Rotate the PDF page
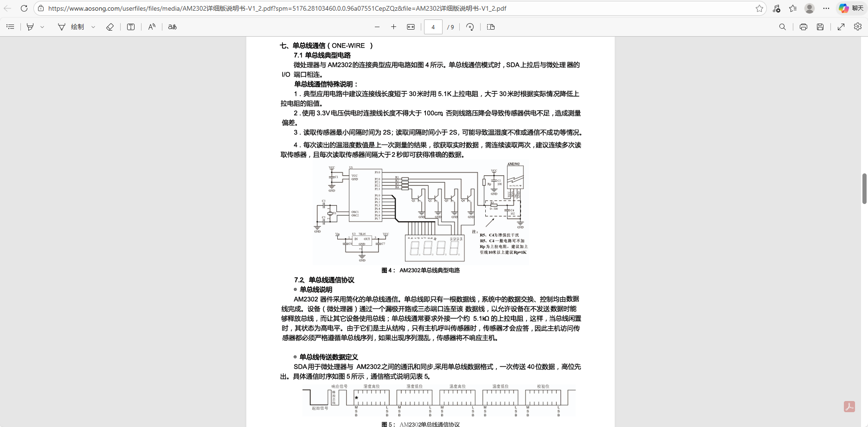Screen dimensions: 868x427 (x=469, y=26)
